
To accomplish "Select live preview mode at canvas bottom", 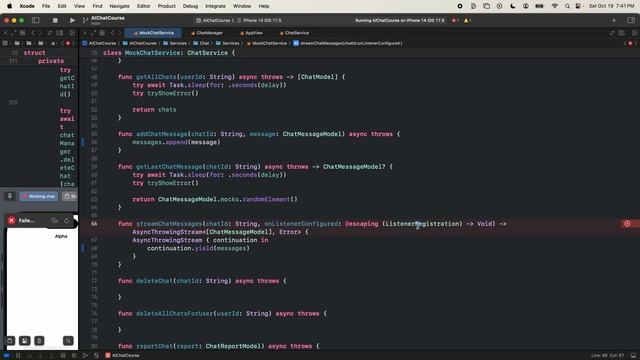I will pos(10,340).
